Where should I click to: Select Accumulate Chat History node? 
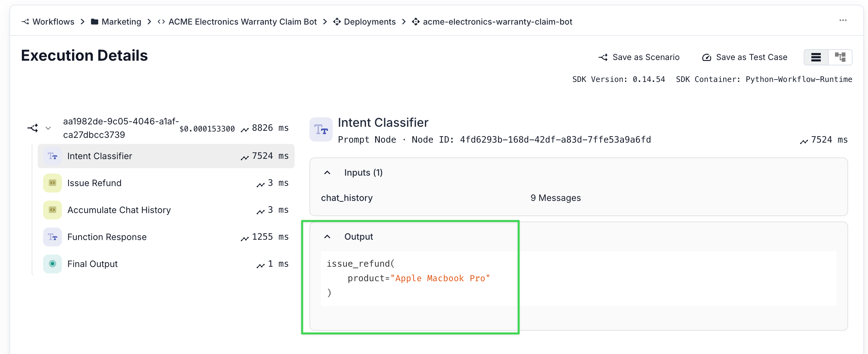tap(166, 210)
